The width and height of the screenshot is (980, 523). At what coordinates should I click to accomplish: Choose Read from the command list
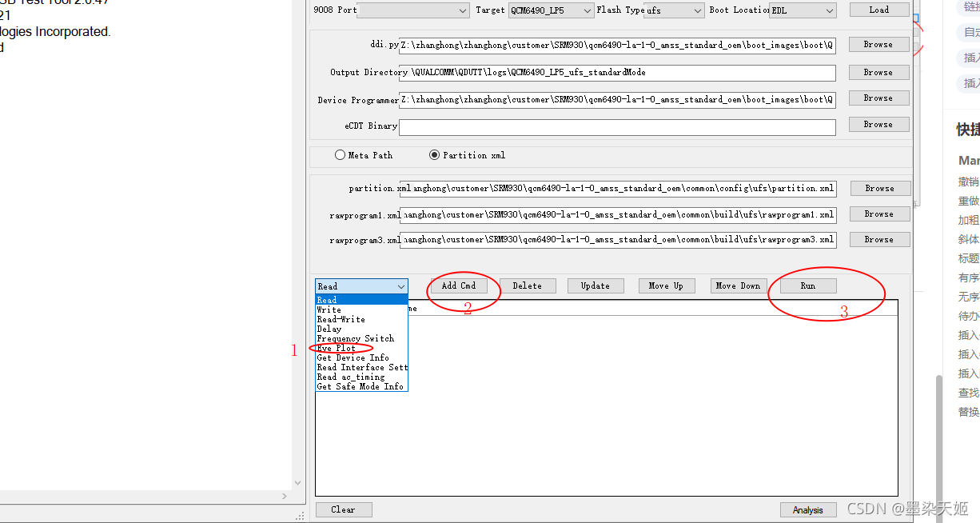click(361, 300)
